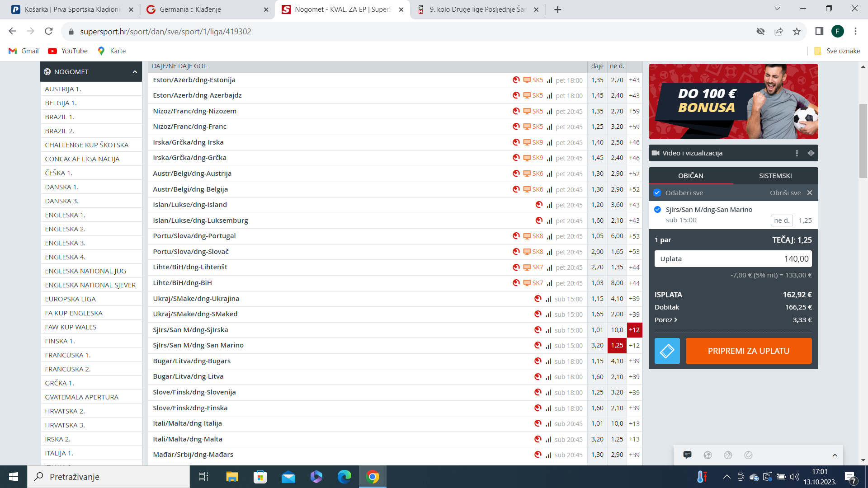Click Obriši sve to clear ticket

[x=785, y=193]
